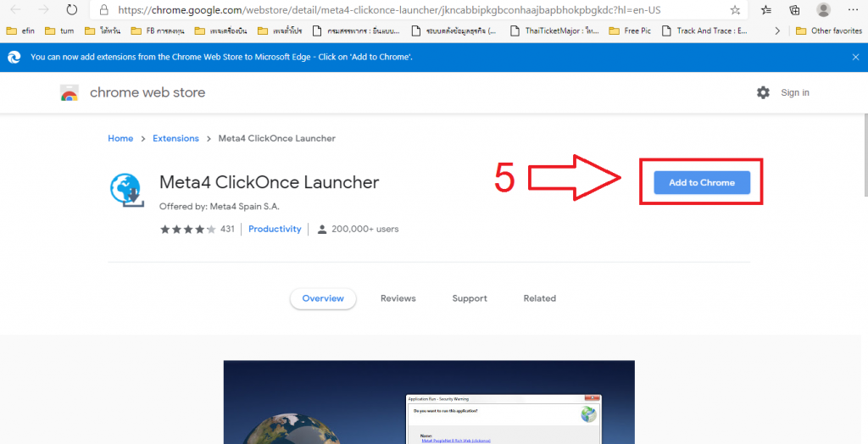Open the Favorites list icon
The height and width of the screenshot is (444, 868).
766,10
